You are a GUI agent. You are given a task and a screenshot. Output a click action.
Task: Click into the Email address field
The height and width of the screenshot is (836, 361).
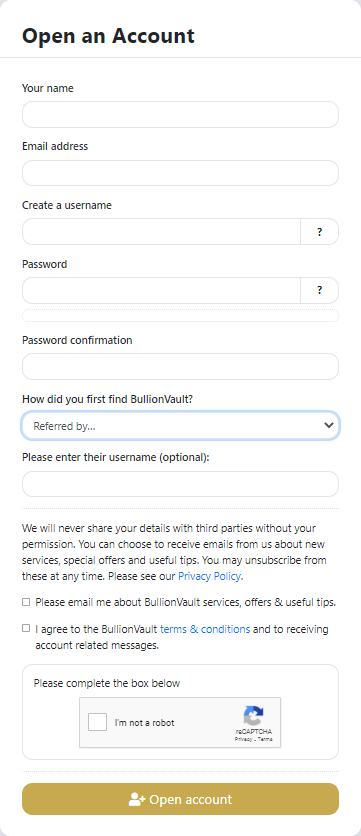pos(180,173)
